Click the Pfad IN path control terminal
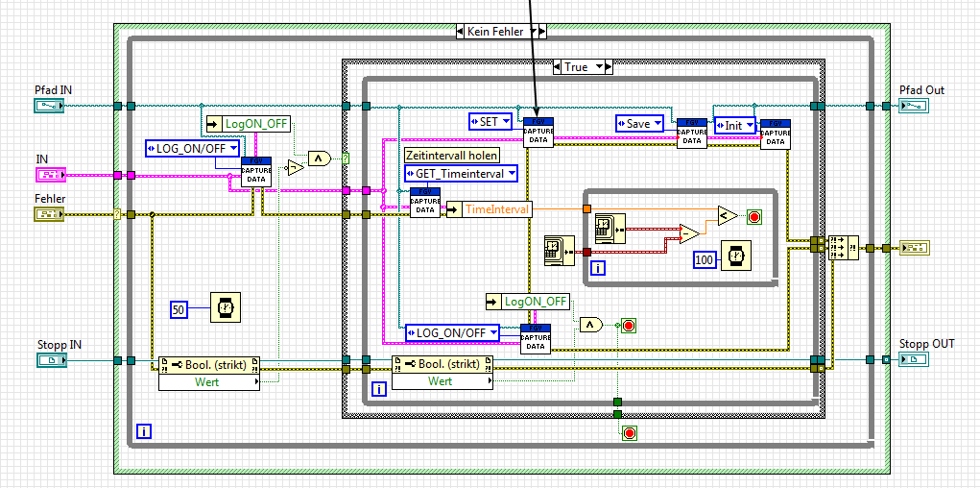The height and width of the screenshot is (488, 980). tap(49, 106)
